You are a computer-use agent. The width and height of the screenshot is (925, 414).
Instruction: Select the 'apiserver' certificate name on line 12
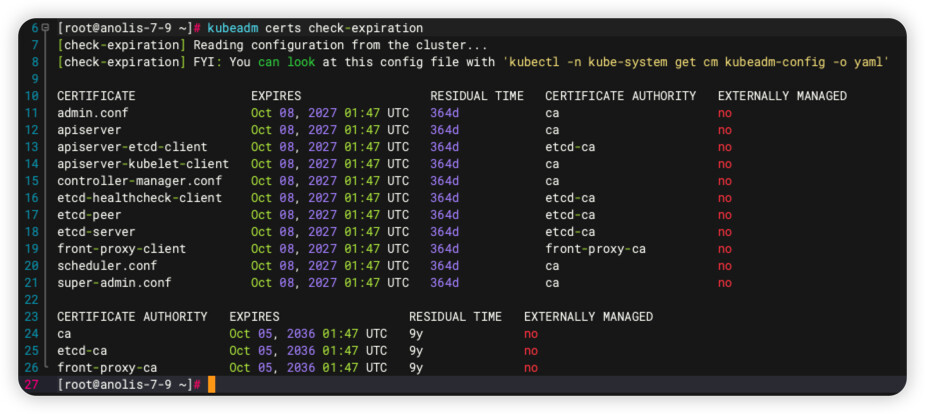[x=89, y=130]
